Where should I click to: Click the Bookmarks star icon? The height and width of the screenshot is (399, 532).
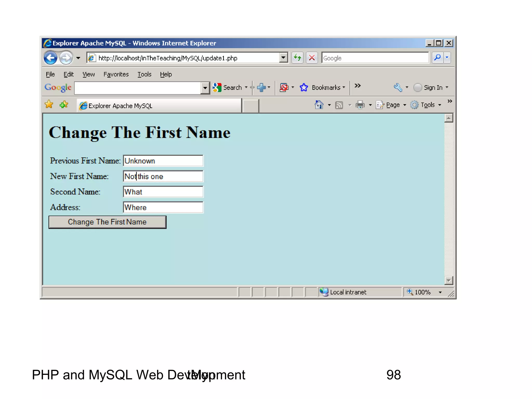pos(304,88)
